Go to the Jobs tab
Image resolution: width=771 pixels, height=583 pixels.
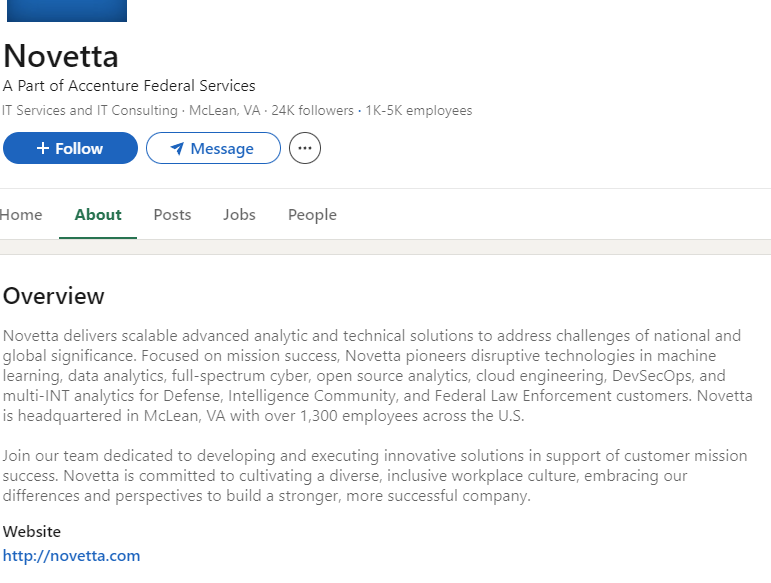coord(239,215)
